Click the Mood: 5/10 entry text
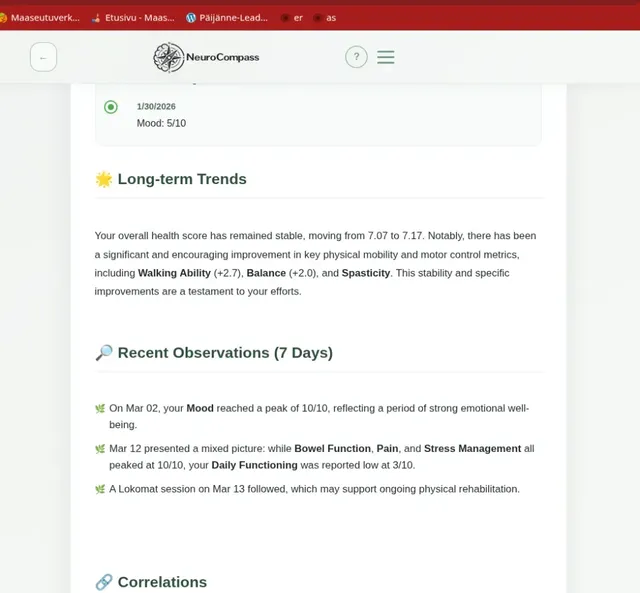This screenshot has height=593, width=640. tap(161, 123)
